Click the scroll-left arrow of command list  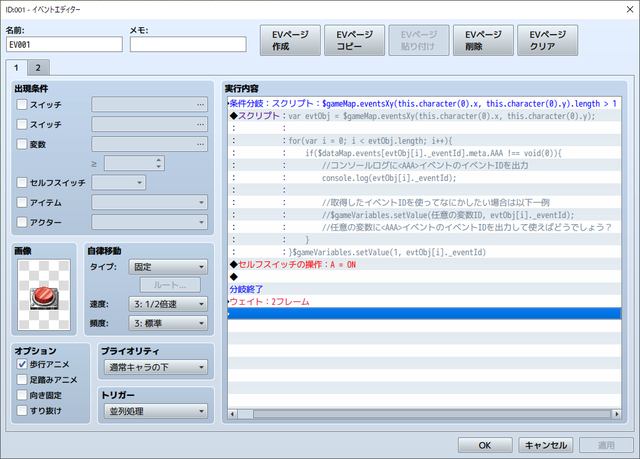click(x=233, y=414)
